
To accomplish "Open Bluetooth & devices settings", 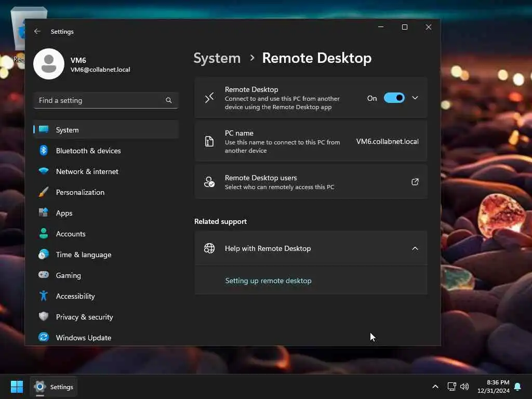I will [x=106, y=151].
